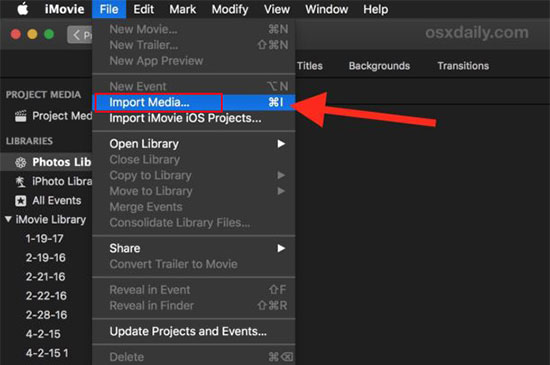Choose Import Media… from File menu
This screenshot has height=365, width=550.
[x=194, y=102]
